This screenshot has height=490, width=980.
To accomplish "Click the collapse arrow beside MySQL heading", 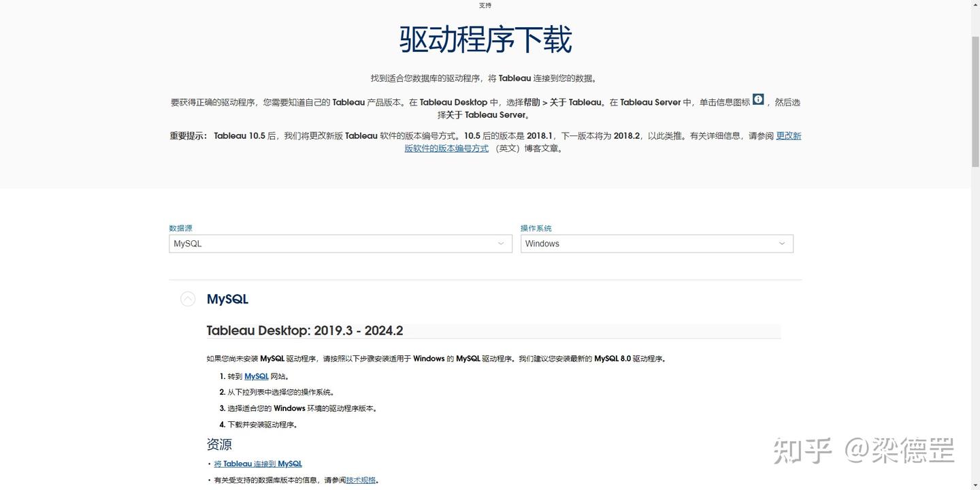I will coord(187,298).
